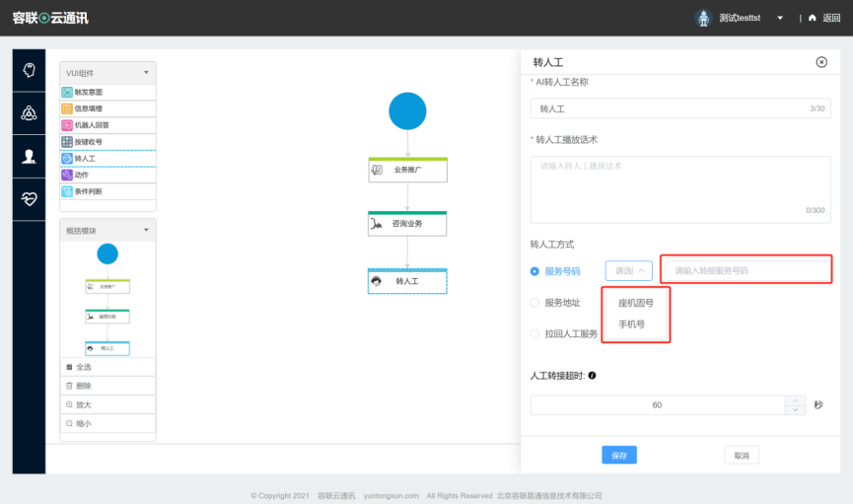Select the 机器人回答 component
853x504 pixels.
(x=107, y=125)
